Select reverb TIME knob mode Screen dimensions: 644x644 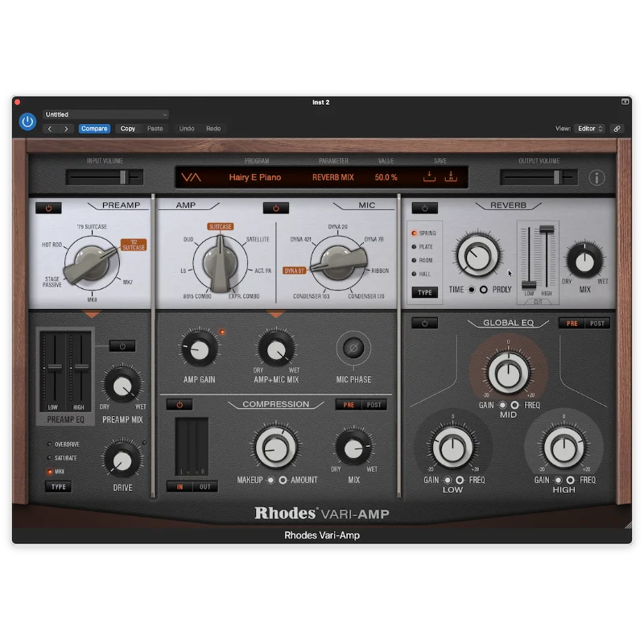point(472,290)
